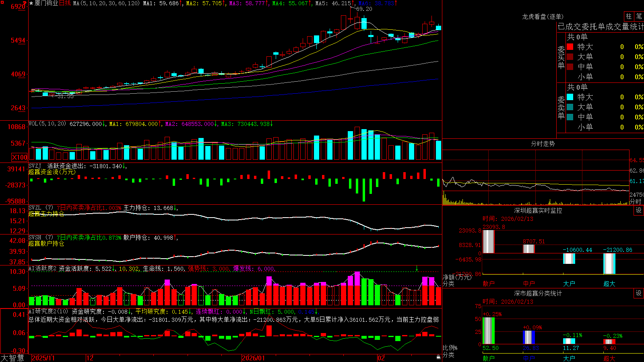
Task: Jump to 2025/11 on the timeline
Action: tap(43, 358)
